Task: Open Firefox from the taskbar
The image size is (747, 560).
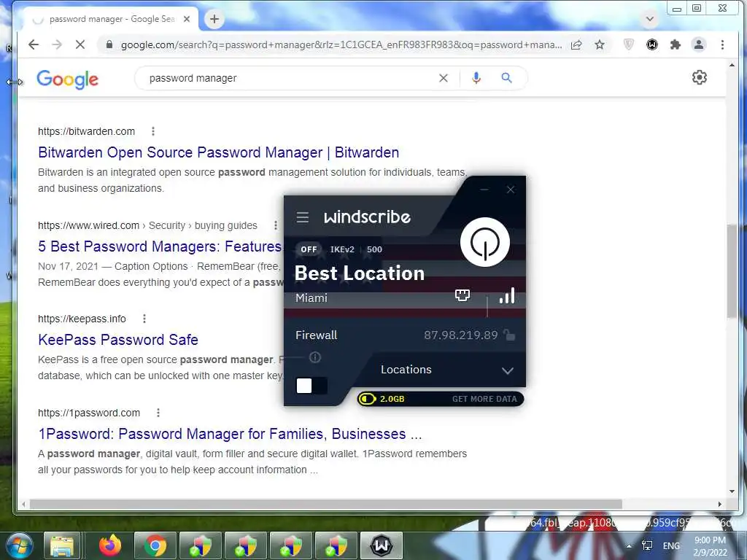Action: [x=110, y=545]
